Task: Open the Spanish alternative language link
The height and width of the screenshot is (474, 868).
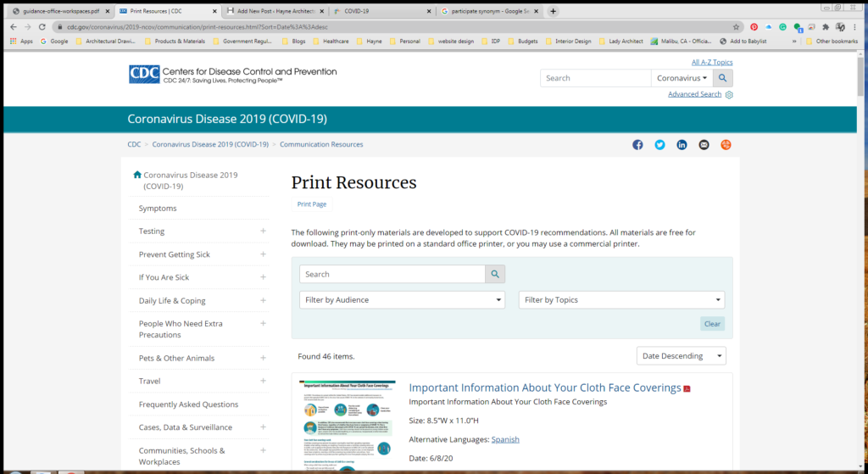Action: 505,439
